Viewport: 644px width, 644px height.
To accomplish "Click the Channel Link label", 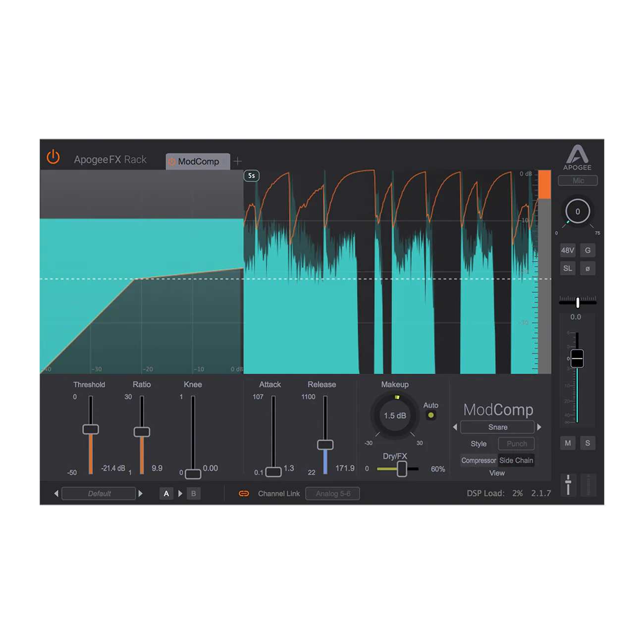I will 279,493.
